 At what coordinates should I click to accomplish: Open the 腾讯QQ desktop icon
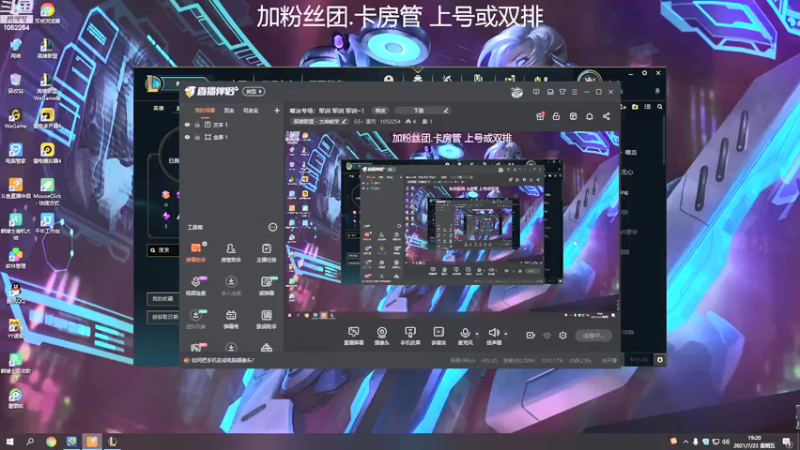point(15,293)
